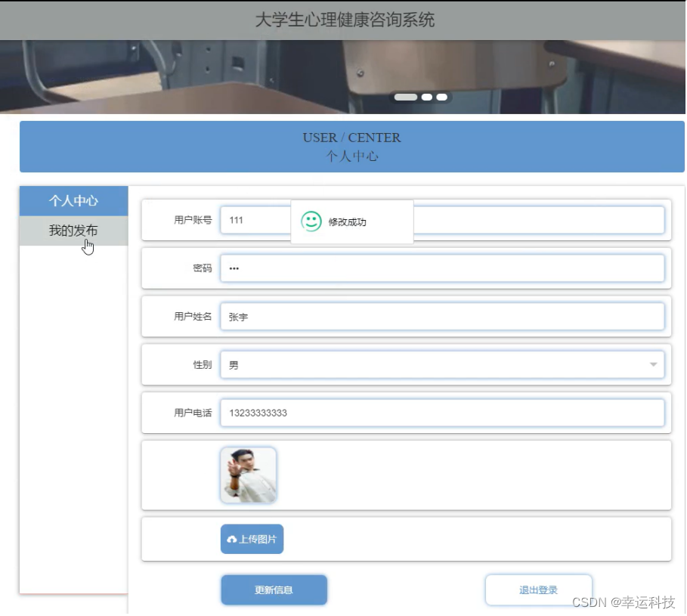
Task: Click the 更新信息 update button
Action: [274, 590]
